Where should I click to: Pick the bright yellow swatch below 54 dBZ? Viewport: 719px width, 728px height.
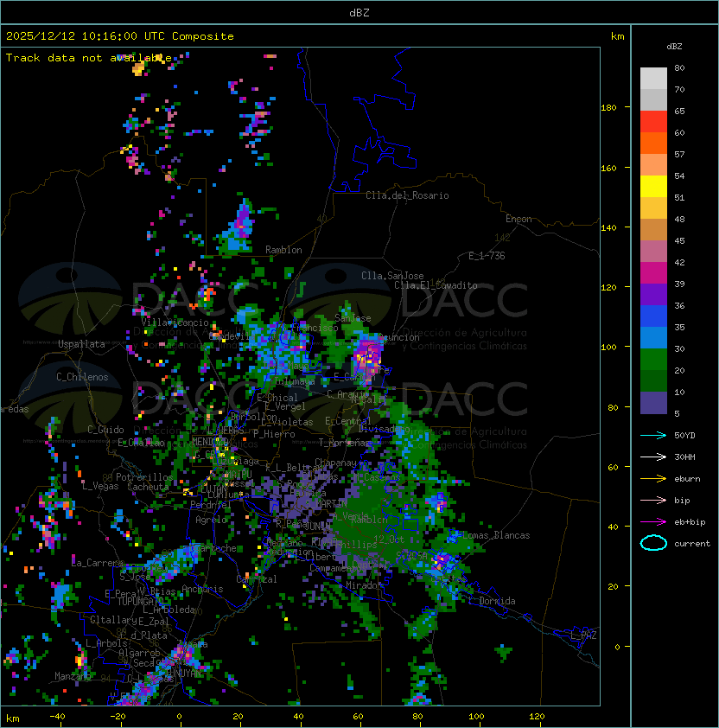[653, 186]
